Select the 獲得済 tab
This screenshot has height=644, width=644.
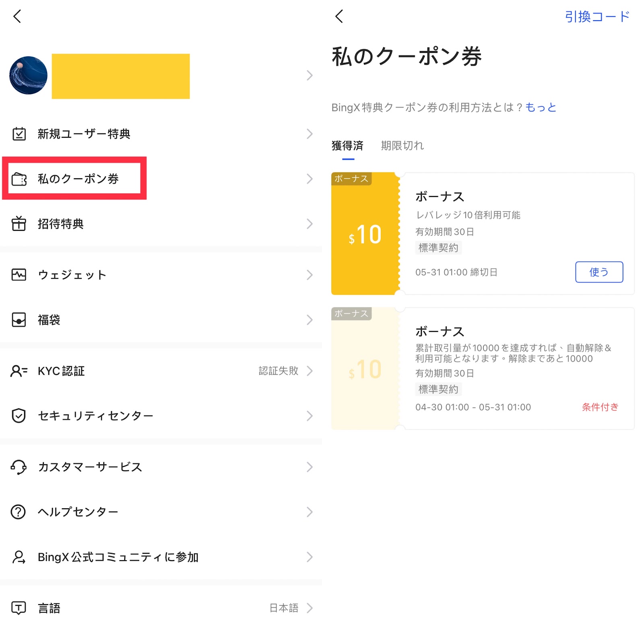347,145
